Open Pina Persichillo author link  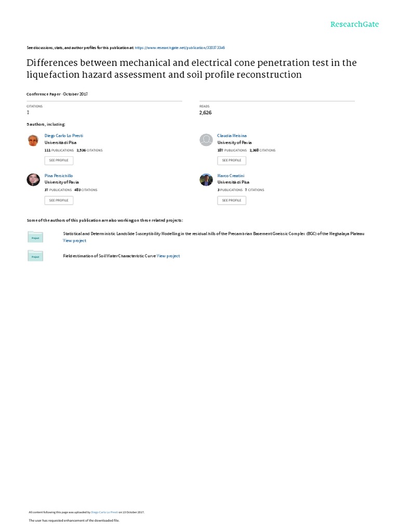(59, 176)
